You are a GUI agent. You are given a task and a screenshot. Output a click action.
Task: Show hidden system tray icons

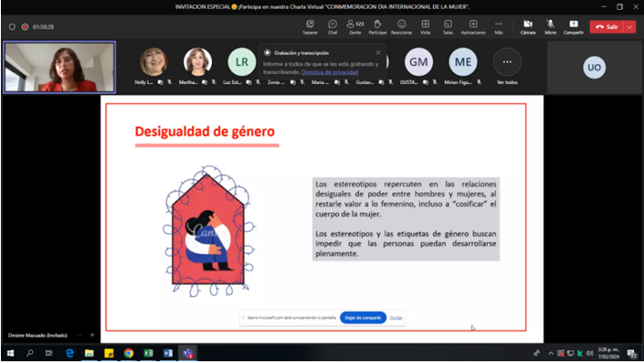(551, 353)
